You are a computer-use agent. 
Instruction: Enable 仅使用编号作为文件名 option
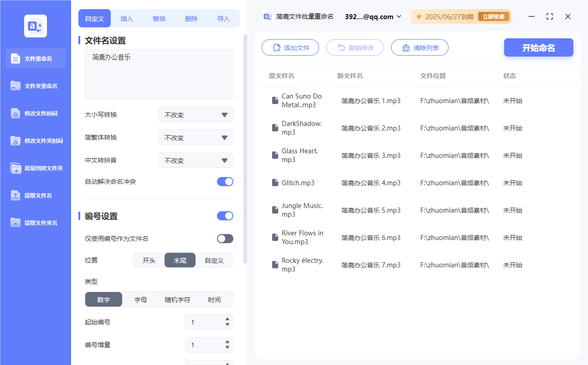coord(225,238)
